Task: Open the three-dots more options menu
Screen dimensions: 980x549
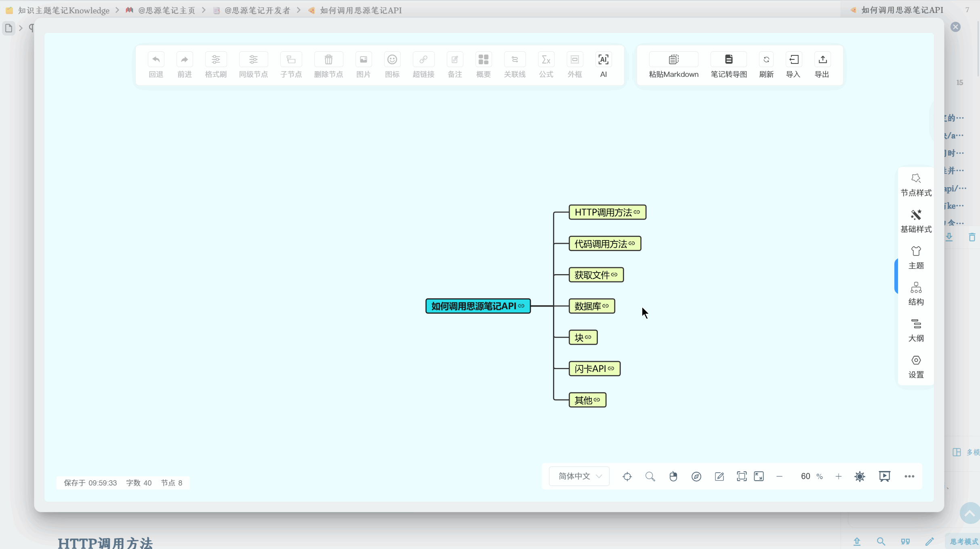Action: [x=909, y=476]
